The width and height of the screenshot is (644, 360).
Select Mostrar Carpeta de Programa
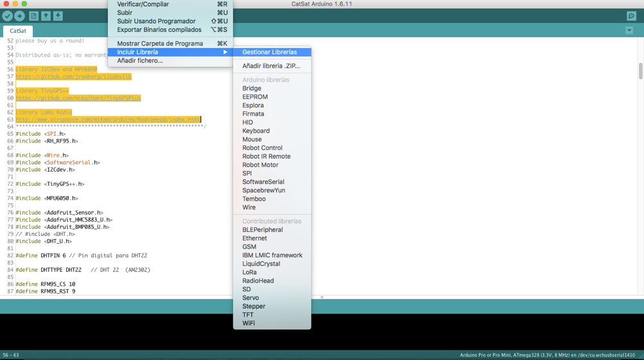tap(170, 44)
